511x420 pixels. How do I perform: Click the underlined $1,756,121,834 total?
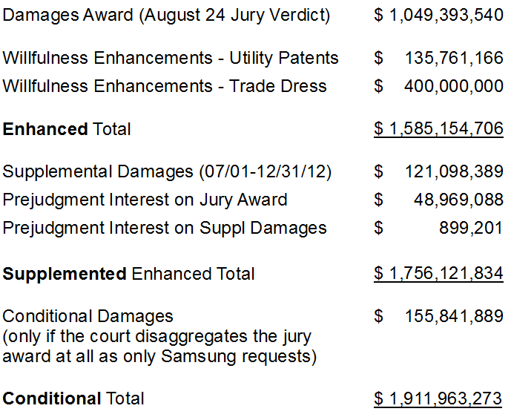coord(438,273)
